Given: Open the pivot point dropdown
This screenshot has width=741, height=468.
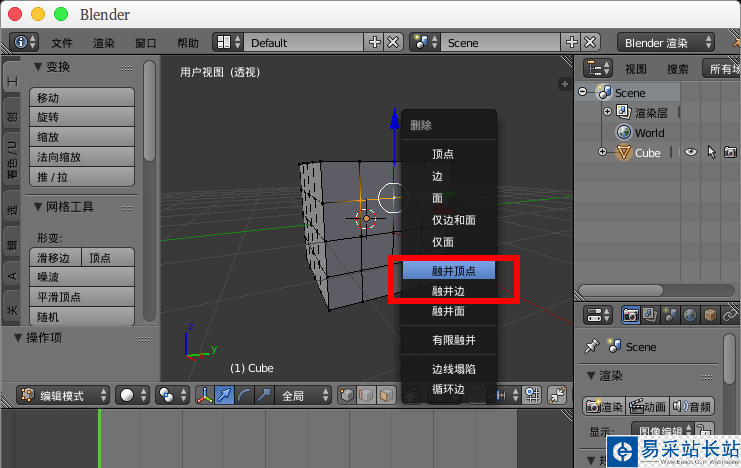Looking at the screenshot, I should (172, 395).
